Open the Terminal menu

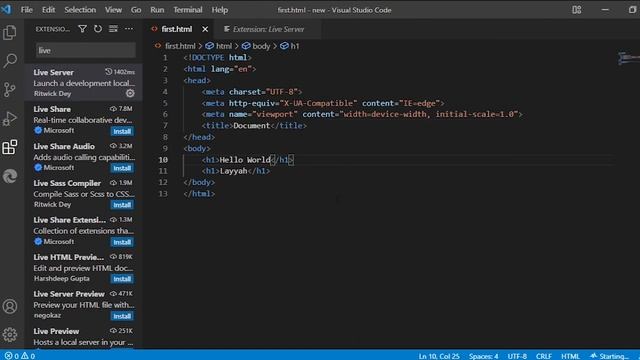pos(188,10)
